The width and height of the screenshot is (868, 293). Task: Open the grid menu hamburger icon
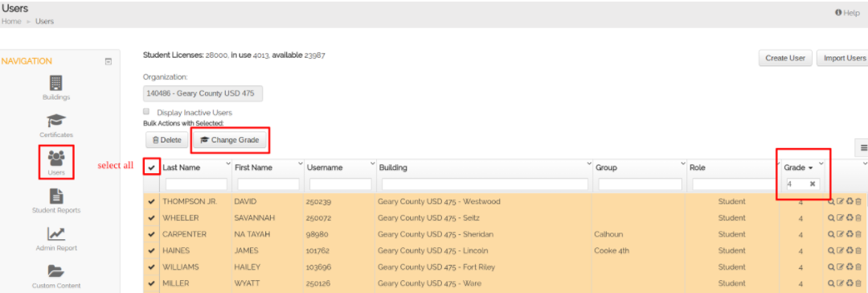863,148
